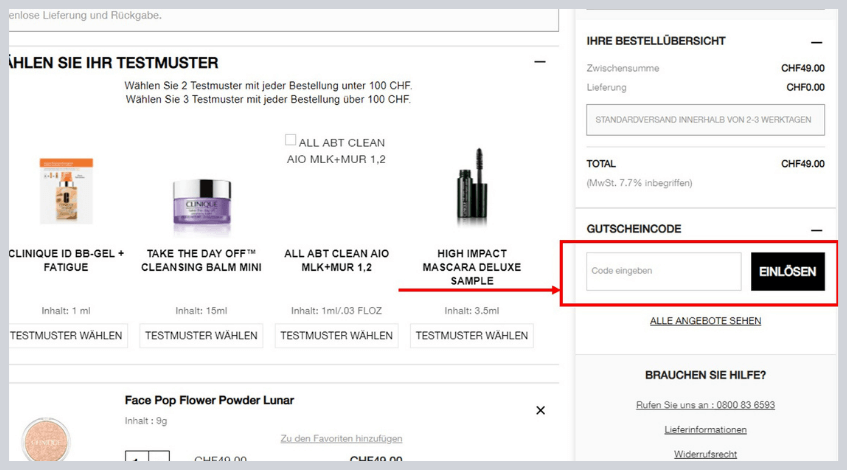Click the Take The Day Off Cleansing Balm name
The width and height of the screenshot is (847, 470).
click(201, 260)
